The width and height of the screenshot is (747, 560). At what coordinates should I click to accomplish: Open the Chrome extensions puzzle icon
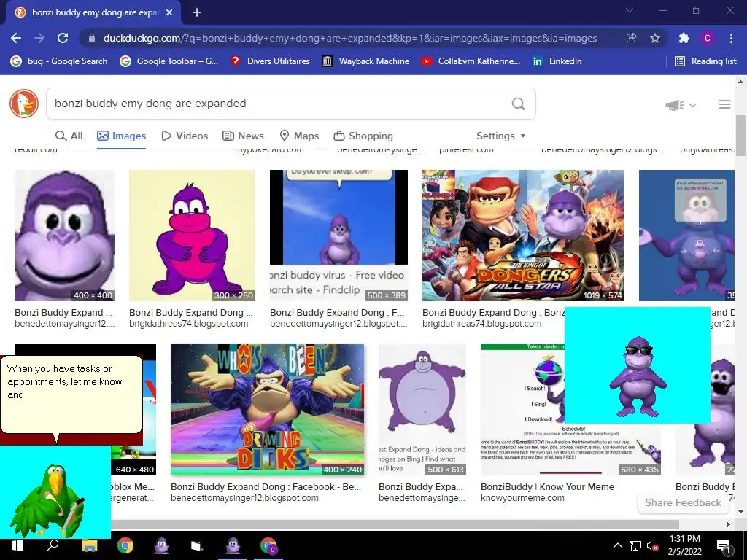tap(684, 38)
